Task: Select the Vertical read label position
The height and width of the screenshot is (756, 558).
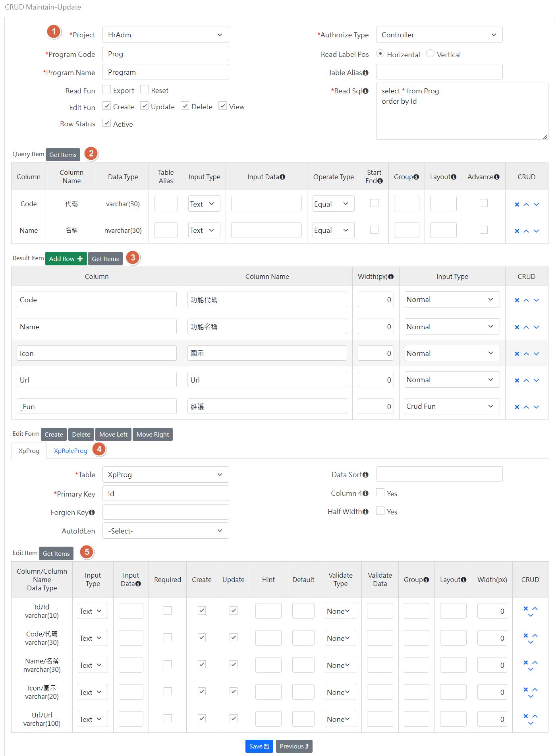Action: pos(430,53)
